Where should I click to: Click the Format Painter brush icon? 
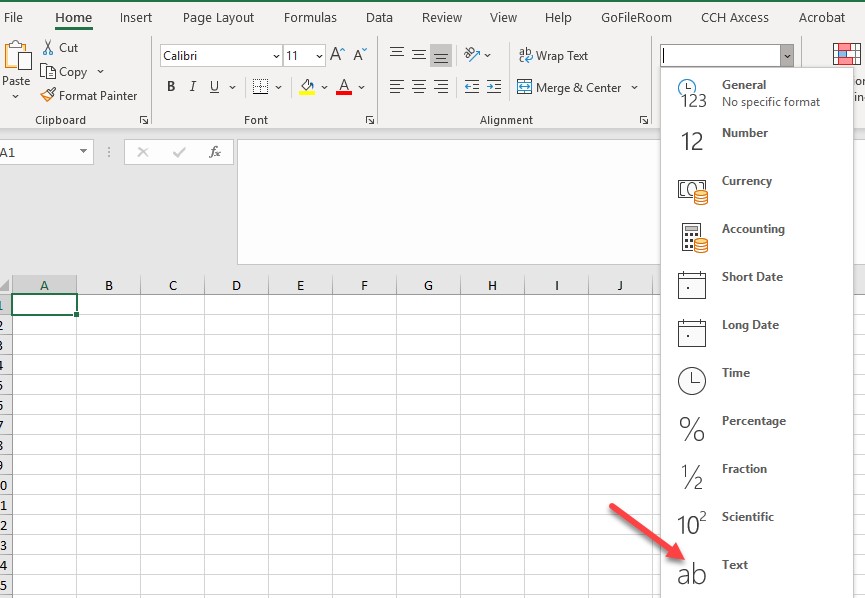[48, 96]
